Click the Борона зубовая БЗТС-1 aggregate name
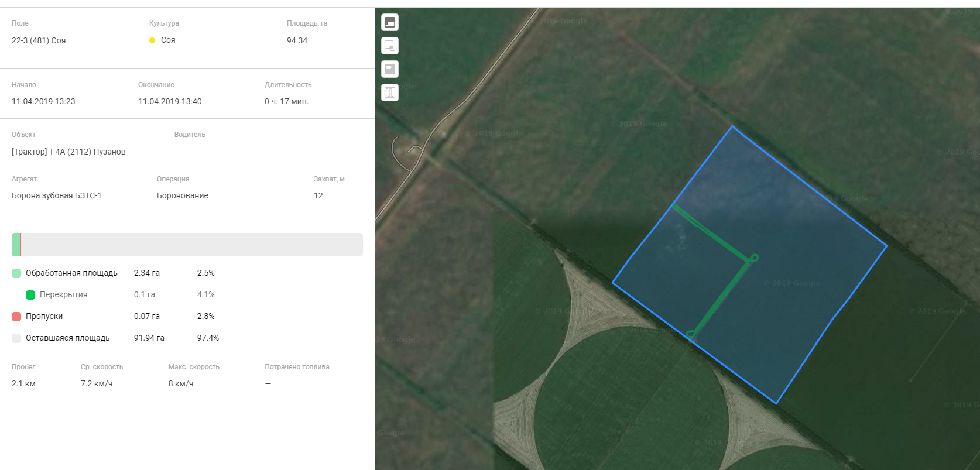This screenshot has height=470, width=980. (57, 195)
